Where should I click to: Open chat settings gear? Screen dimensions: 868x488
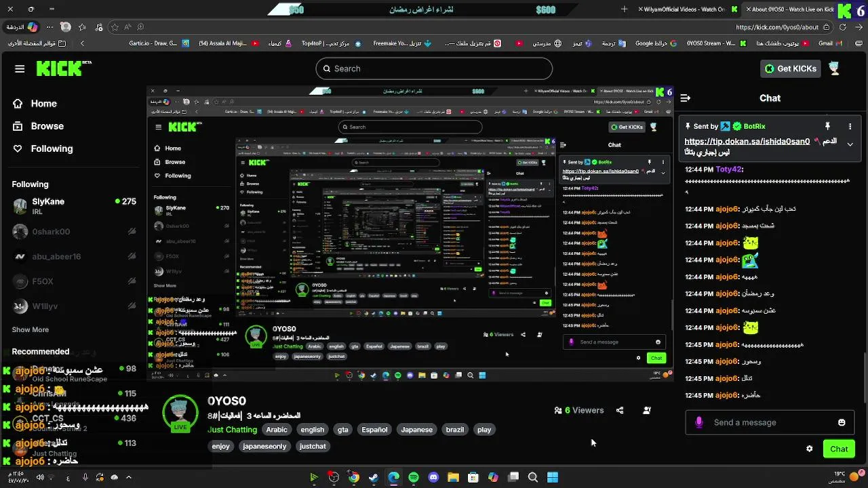point(809,449)
